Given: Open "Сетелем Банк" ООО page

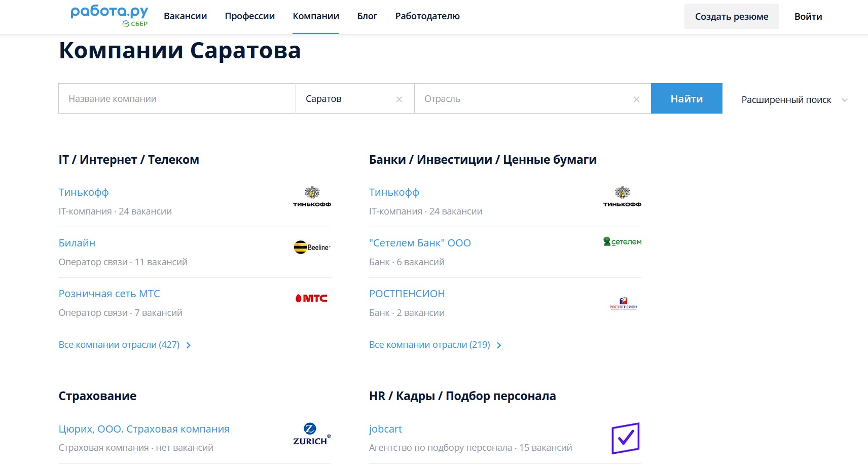Looking at the screenshot, I should pos(420,243).
